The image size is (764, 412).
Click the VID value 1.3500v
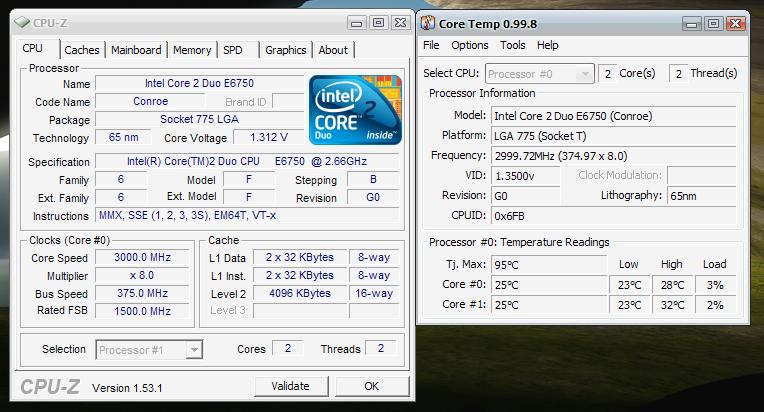pyautogui.click(x=526, y=176)
